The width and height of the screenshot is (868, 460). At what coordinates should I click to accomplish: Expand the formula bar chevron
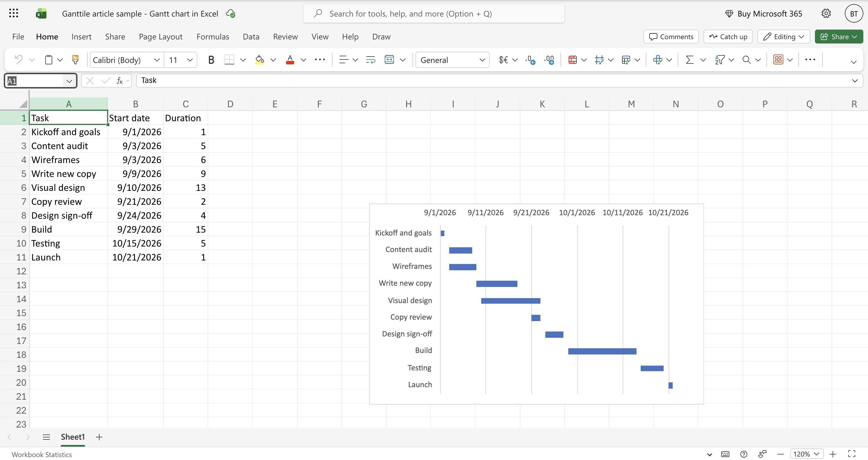855,81
